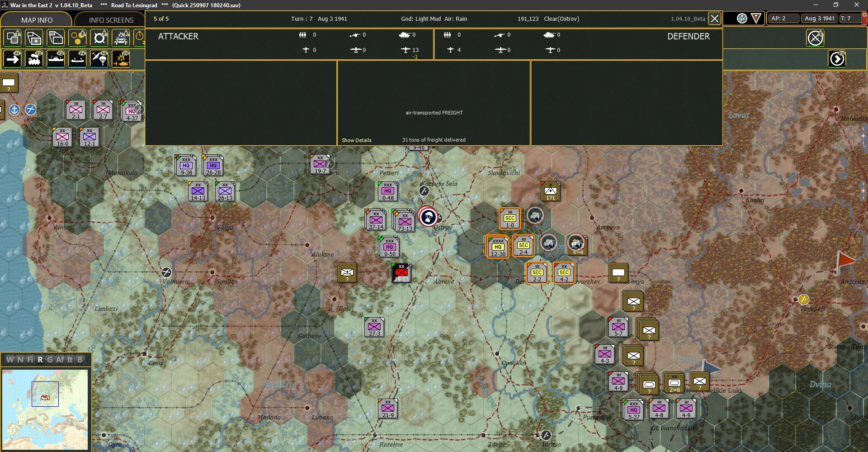Click the add-counter plus icon in toolbar

pos(34,38)
